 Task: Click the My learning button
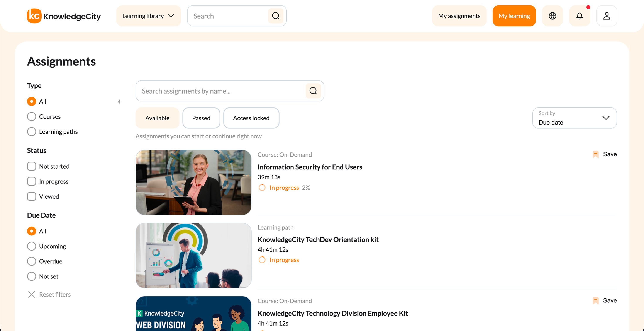[x=514, y=16]
